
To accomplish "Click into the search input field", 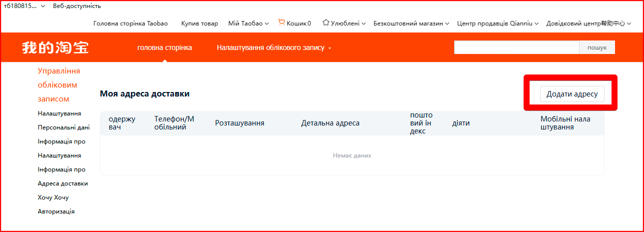I will [x=516, y=47].
